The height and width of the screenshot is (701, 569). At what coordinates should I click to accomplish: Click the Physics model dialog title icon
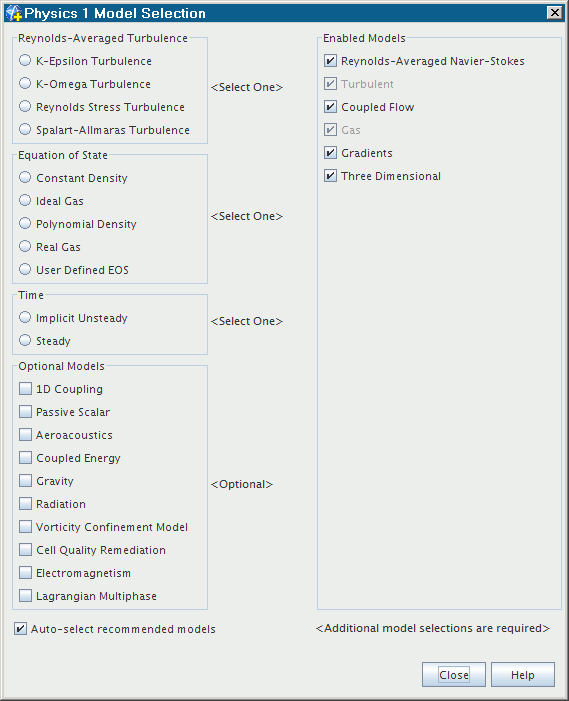coord(14,13)
